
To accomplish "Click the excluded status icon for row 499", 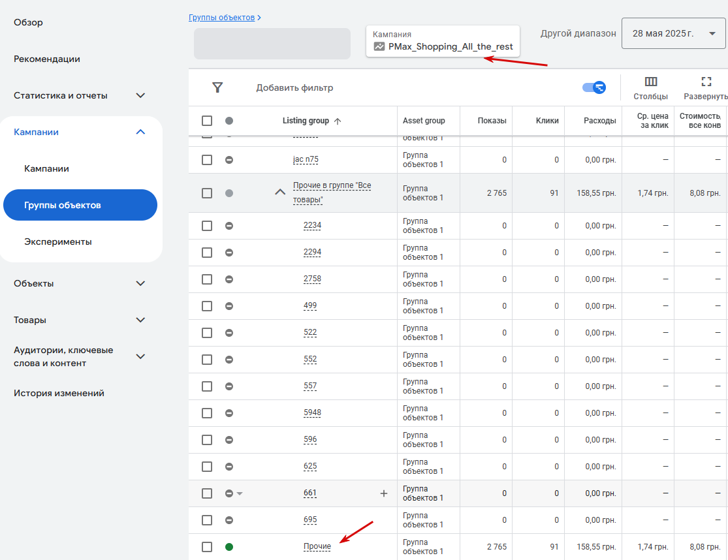I will [229, 306].
